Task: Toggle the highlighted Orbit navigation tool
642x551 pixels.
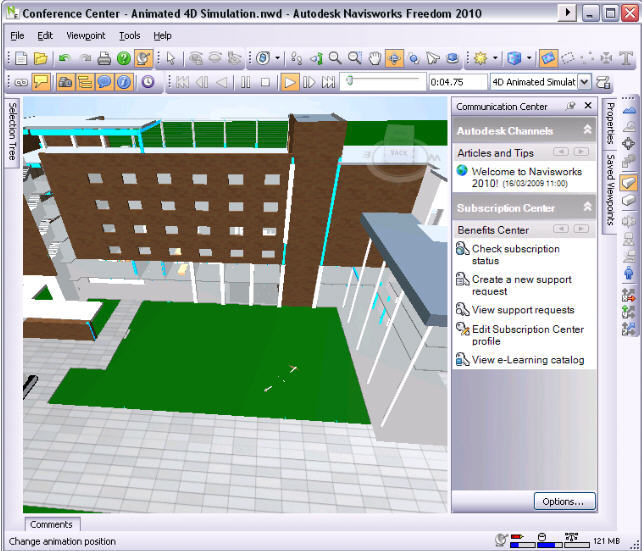Action: [394, 59]
